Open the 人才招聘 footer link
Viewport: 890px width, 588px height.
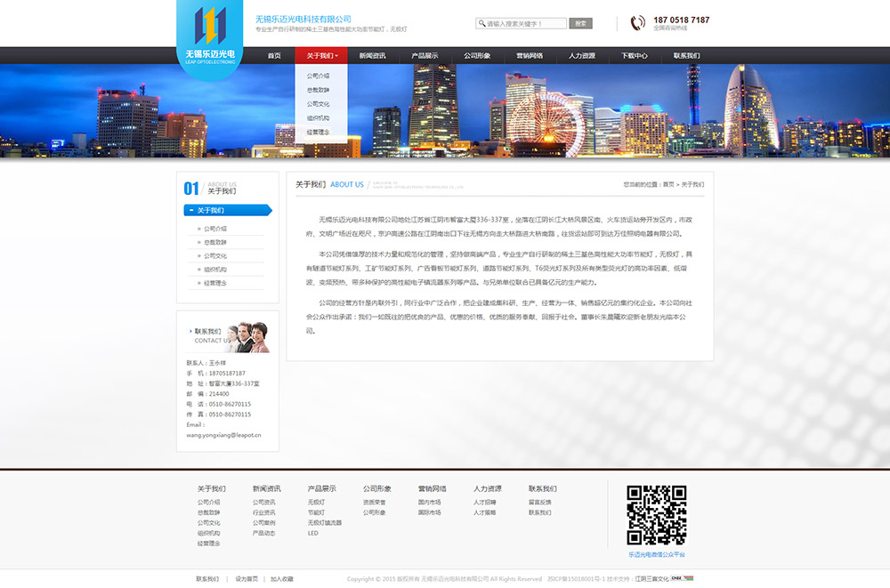click(485, 503)
